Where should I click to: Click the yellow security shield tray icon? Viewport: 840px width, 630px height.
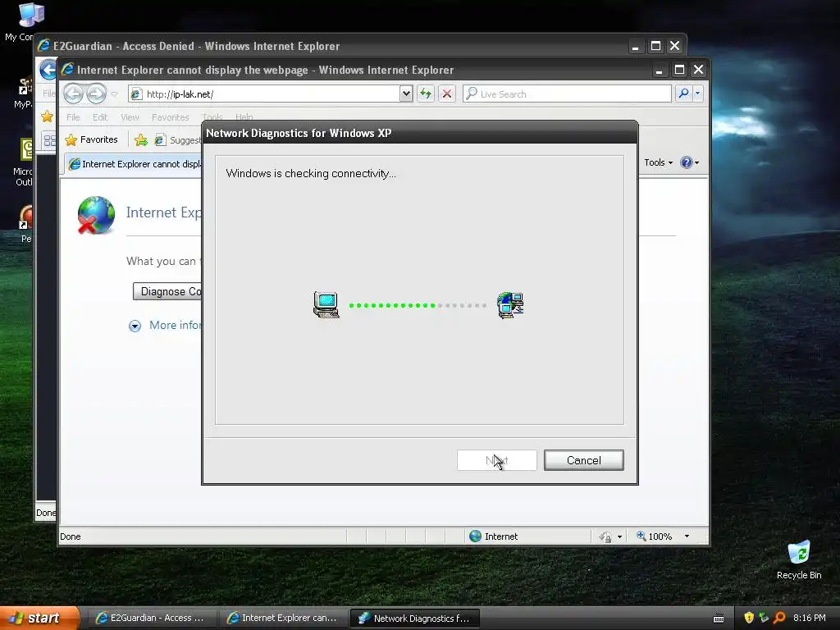pyautogui.click(x=749, y=618)
